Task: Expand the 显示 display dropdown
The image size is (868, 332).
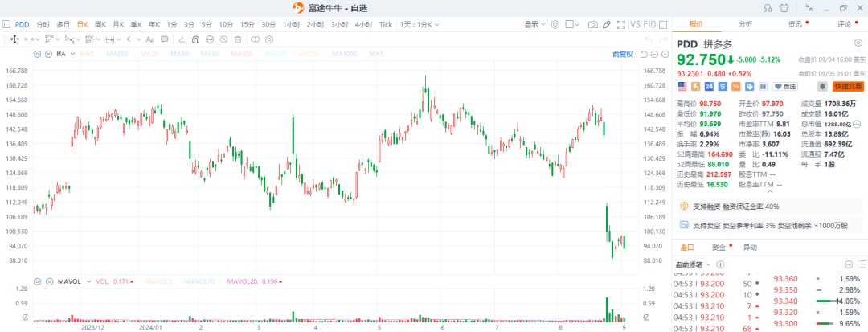Action: tap(534, 24)
